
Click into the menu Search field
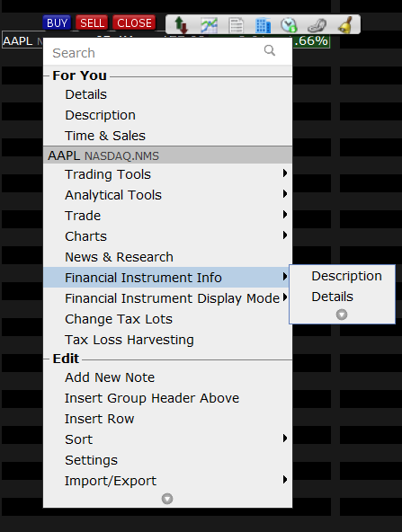(x=168, y=52)
